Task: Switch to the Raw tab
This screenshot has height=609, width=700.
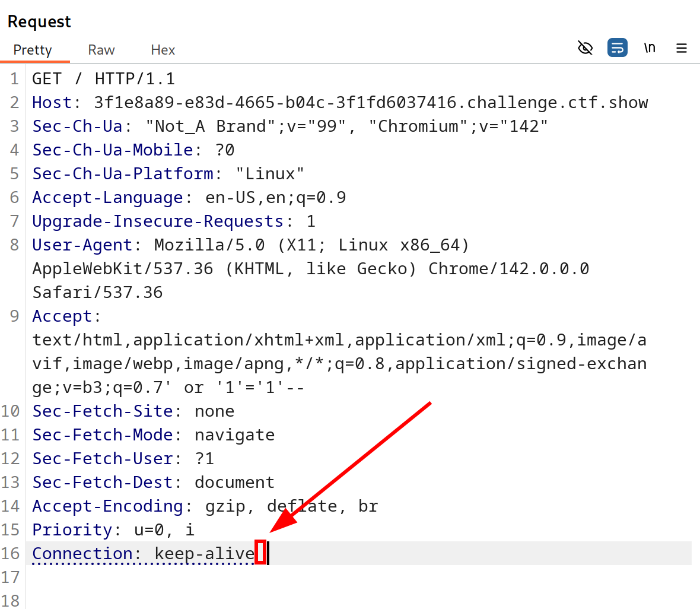Action: pos(101,50)
